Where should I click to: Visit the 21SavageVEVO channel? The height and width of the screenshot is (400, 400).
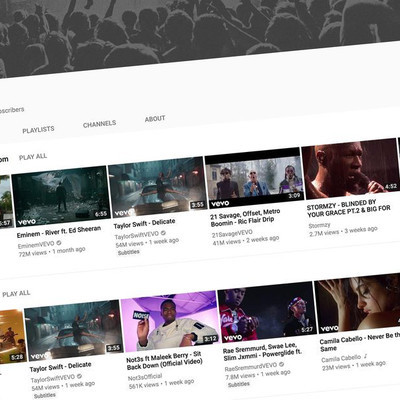[232, 234]
